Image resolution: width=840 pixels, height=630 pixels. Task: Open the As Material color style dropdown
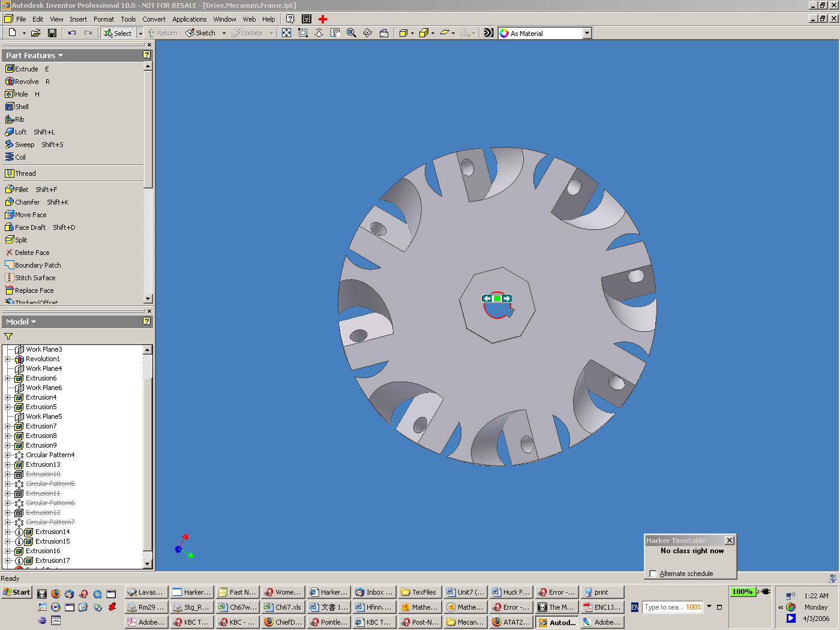(587, 34)
